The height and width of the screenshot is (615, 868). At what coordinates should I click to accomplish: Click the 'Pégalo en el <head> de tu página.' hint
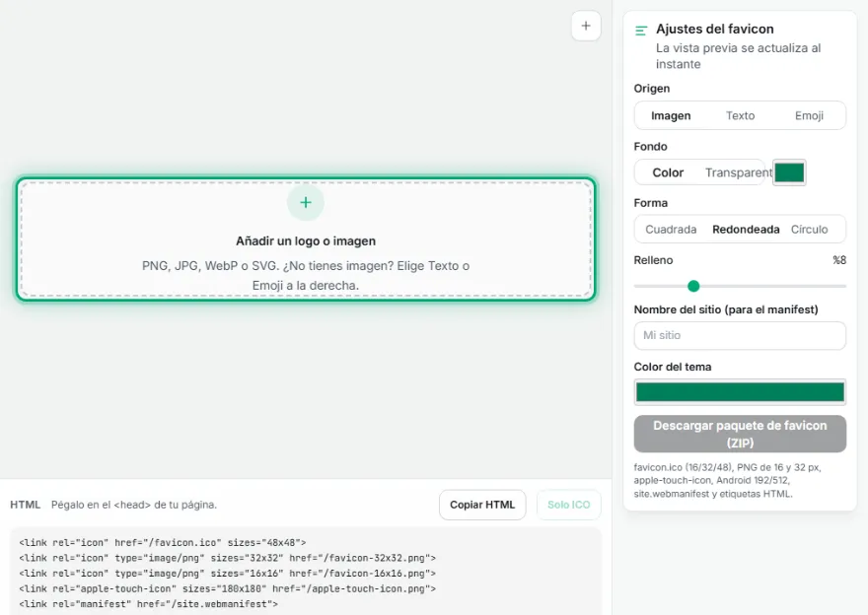[x=134, y=505]
